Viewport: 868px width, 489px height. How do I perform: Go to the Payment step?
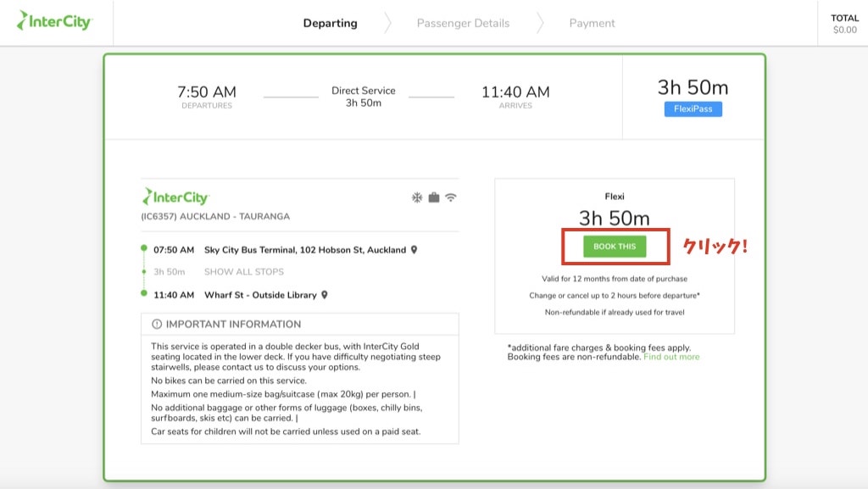(x=592, y=23)
